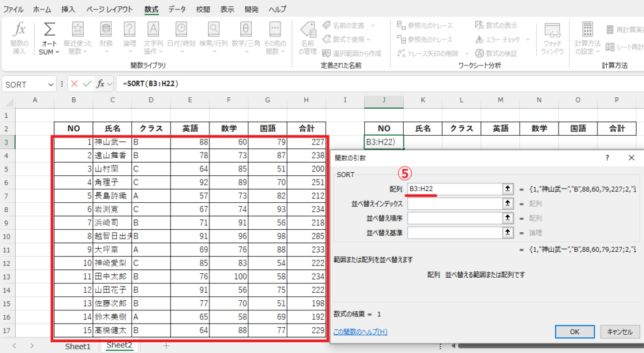This screenshot has height=353, width=644.
Task: Click the 並べ替えインデックス input field
Action: [x=454, y=204]
